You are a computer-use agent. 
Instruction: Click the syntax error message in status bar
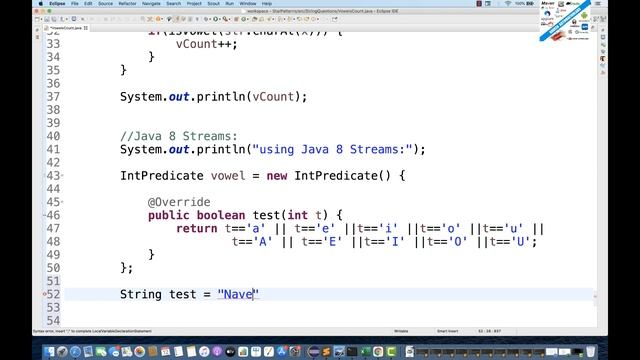coord(92,331)
